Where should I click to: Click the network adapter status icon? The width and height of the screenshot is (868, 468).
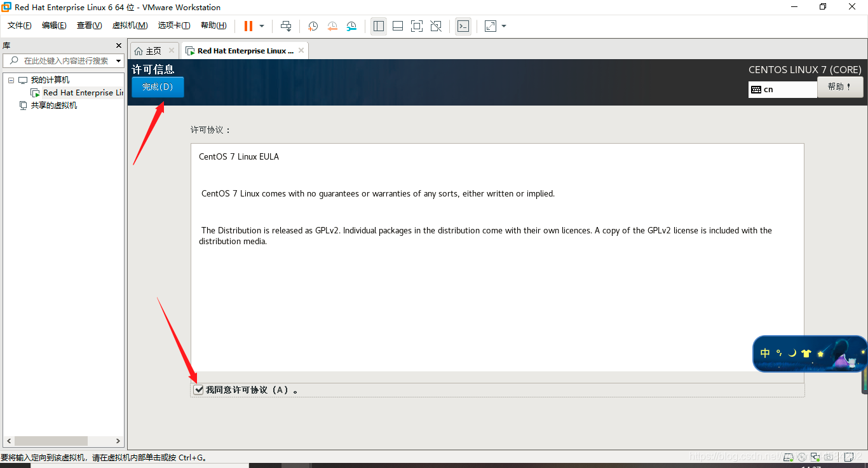click(815, 457)
